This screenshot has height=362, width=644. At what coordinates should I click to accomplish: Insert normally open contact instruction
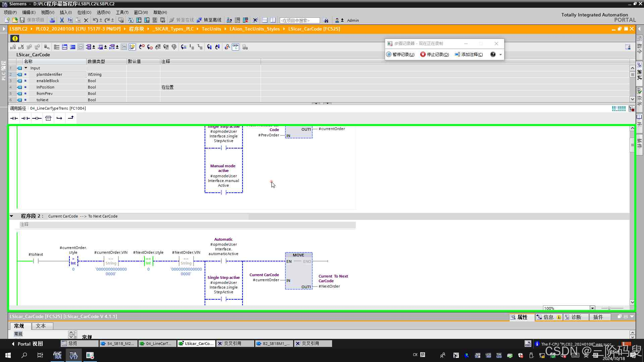[14, 118]
